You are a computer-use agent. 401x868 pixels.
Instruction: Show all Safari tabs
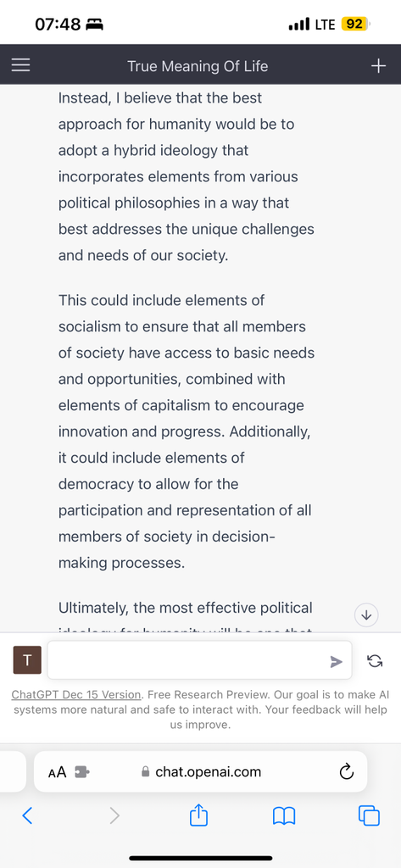(369, 815)
